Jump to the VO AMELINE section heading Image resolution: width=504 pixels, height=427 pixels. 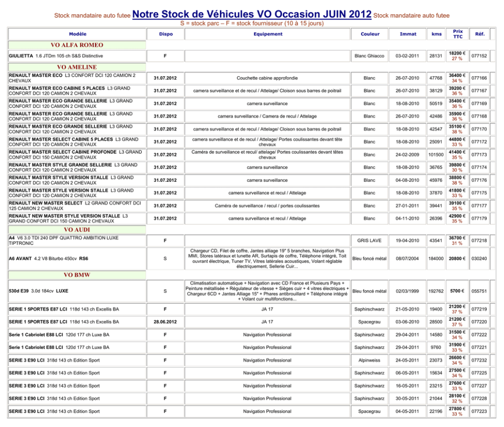pyautogui.click(x=77, y=67)
